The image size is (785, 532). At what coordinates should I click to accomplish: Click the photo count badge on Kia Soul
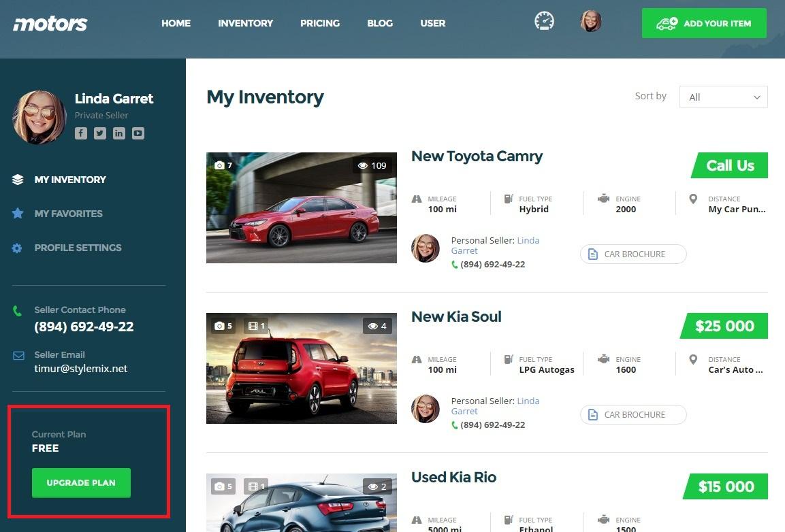tap(223, 326)
